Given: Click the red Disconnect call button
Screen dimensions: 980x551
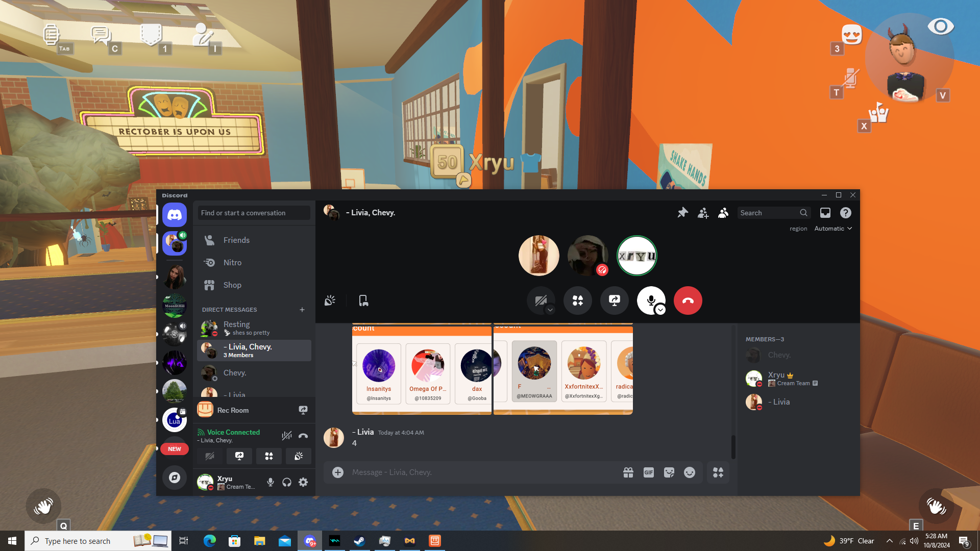Looking at the screenshot, I should click(688, 300).
